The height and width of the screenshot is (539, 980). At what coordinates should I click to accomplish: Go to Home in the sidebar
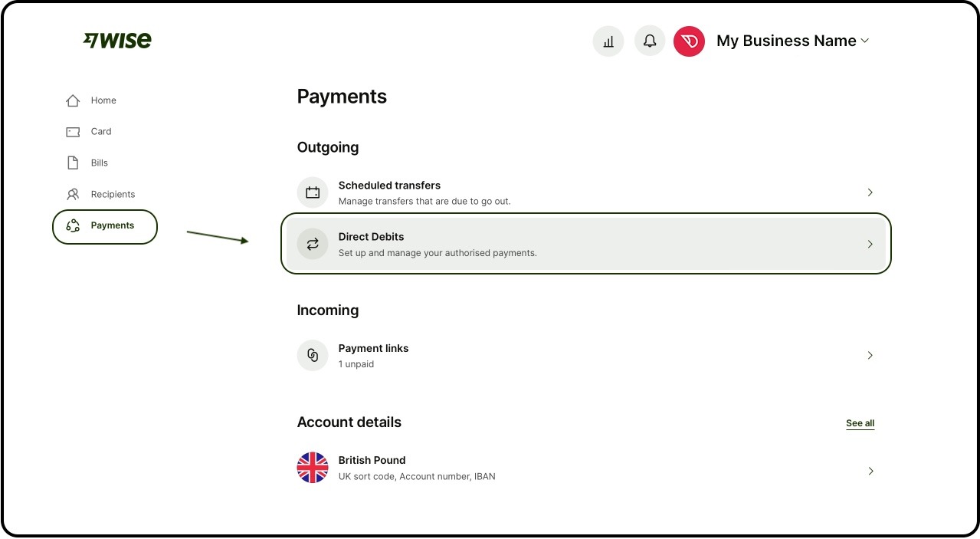(x=103, y=100)
